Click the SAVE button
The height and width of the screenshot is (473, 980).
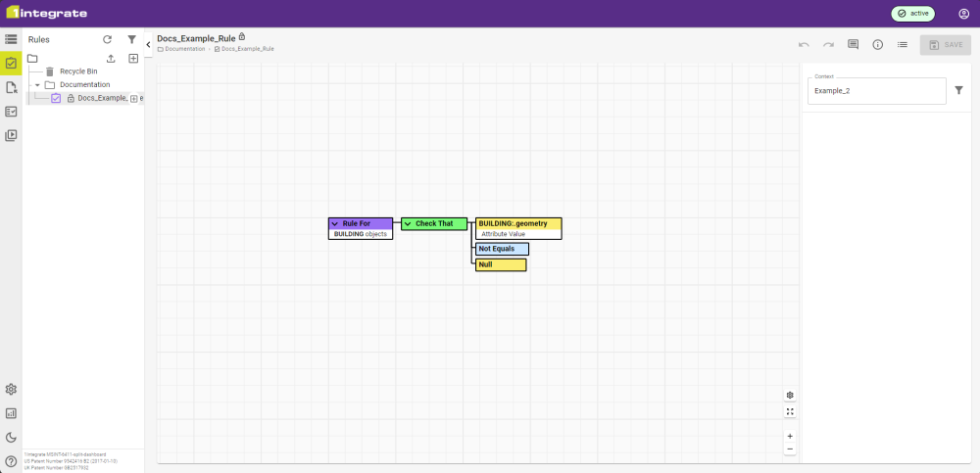coord(945,44)
